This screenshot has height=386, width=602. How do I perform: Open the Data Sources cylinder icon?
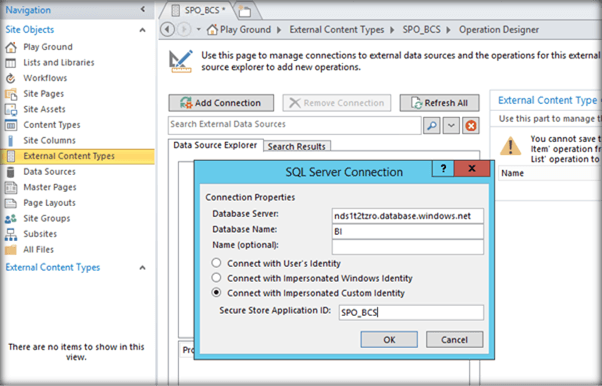click(x=11, y=172)
